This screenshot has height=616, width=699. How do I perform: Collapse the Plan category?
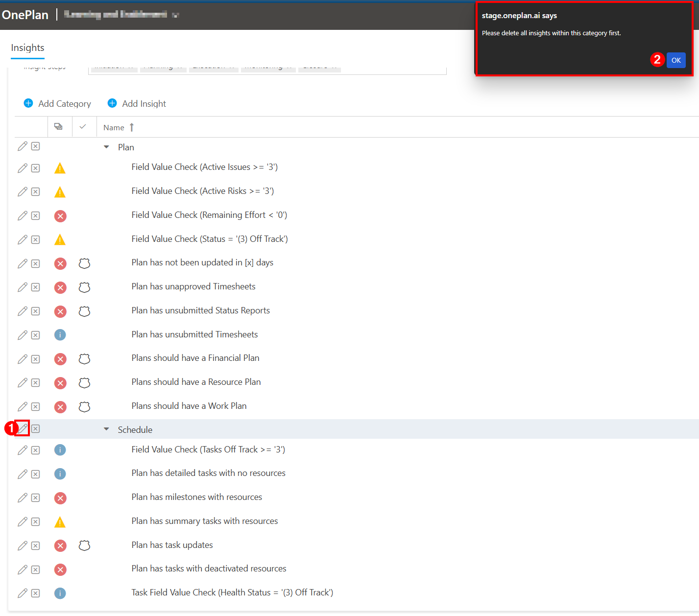(106, 147)
